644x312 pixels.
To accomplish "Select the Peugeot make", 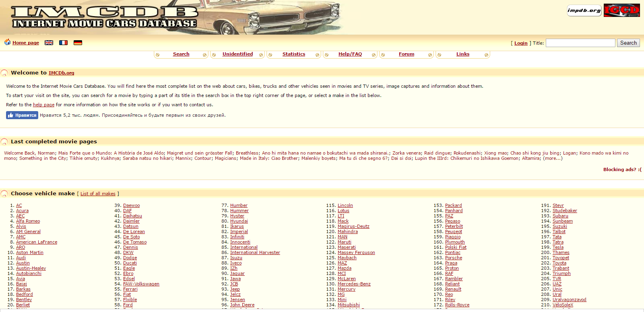I will (x=454, y=231).
